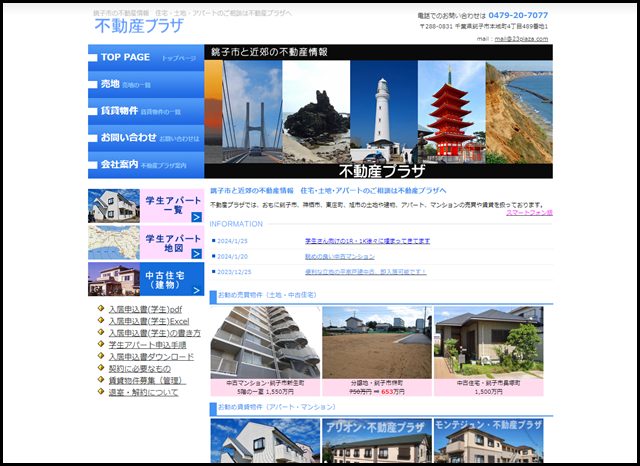Open the 2023/12/25 news link
This screenshot has width=640, height=466.
pos(366,272)
